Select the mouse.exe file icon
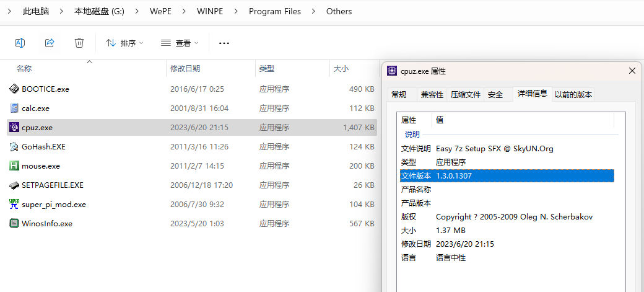This screenshot has height=292, width=644. tap(14, 166)
